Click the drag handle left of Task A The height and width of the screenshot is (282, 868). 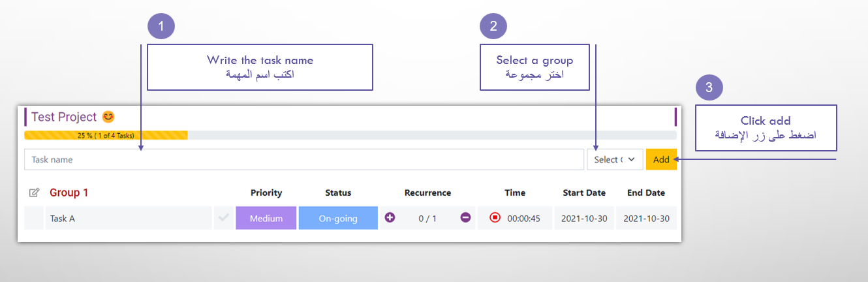pos(33,218)
